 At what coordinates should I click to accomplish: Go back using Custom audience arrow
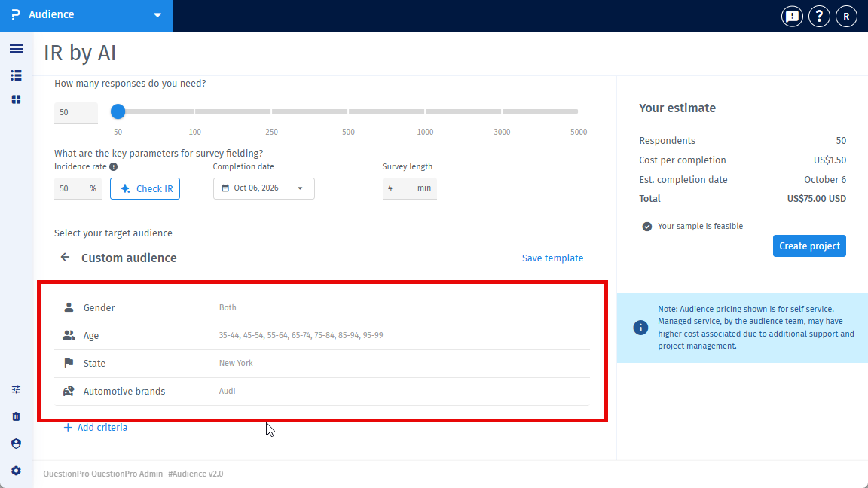(x=66, y=258)
